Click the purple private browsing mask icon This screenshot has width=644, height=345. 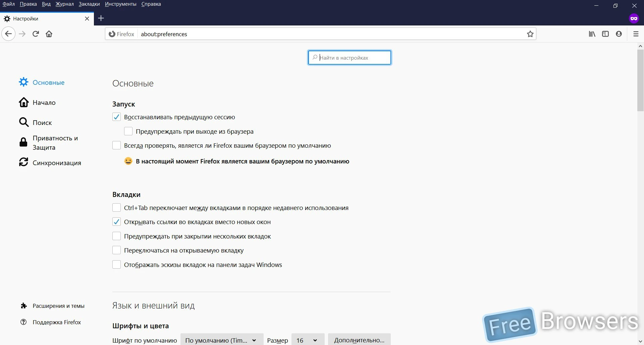point(634,18)
